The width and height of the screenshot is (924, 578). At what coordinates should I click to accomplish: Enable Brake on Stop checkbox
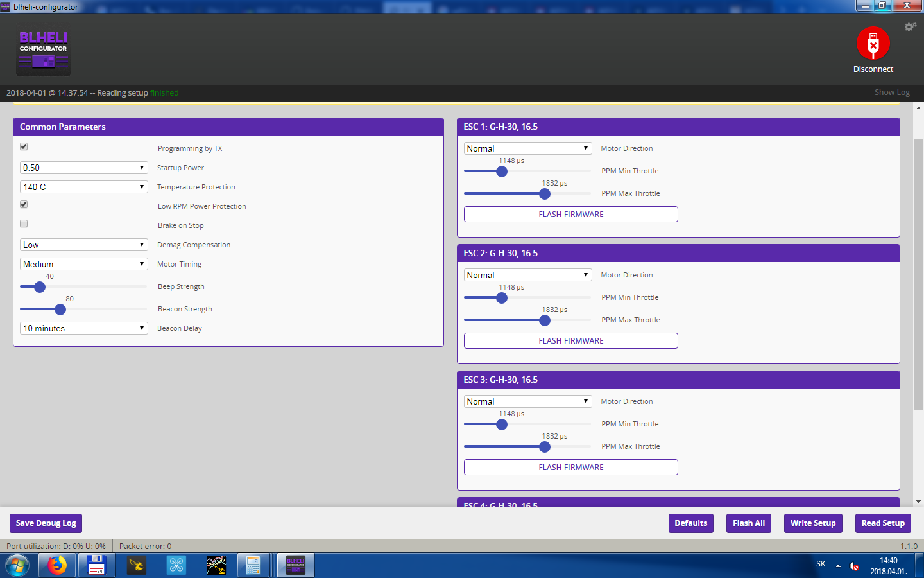coord(24,223)
